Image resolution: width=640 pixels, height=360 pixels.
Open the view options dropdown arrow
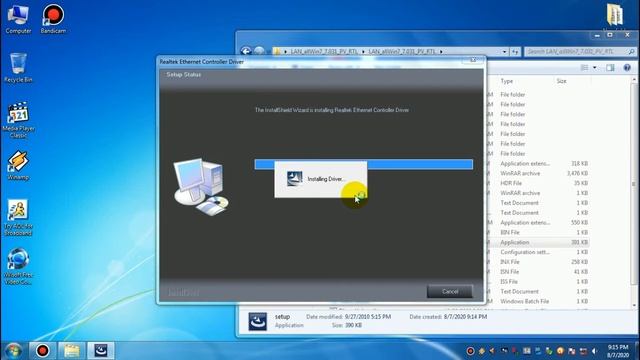tap(595, 68)
